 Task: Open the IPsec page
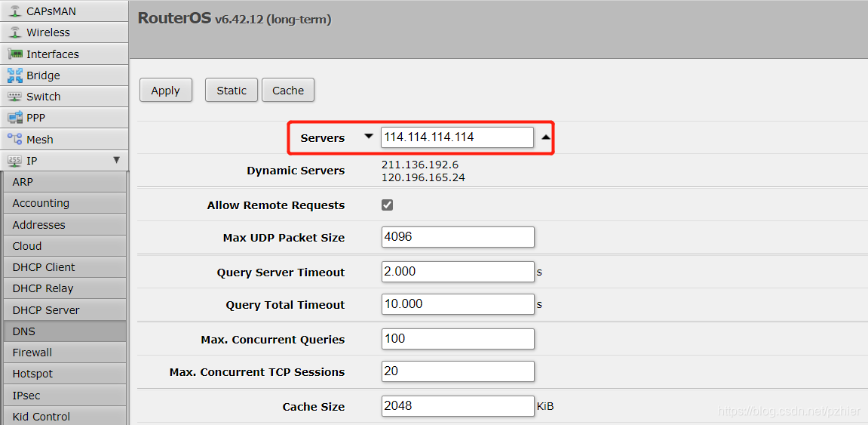[x=64, y=395]
